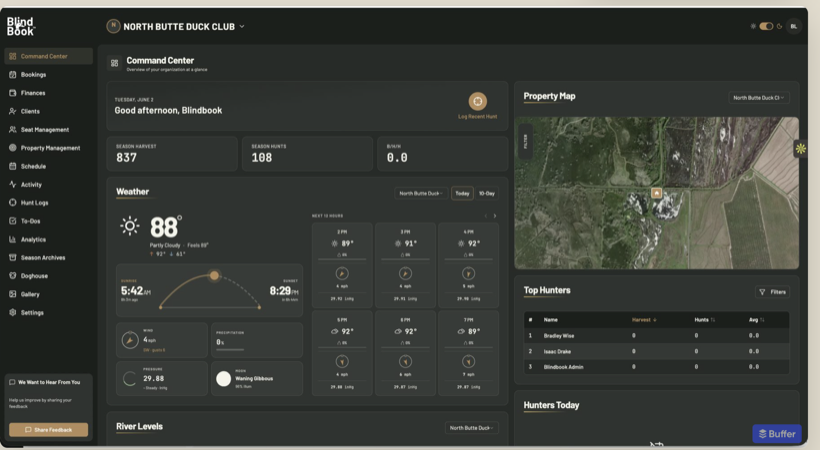Open Hunt Logs in the sidebar

click(x=49, y=202)
